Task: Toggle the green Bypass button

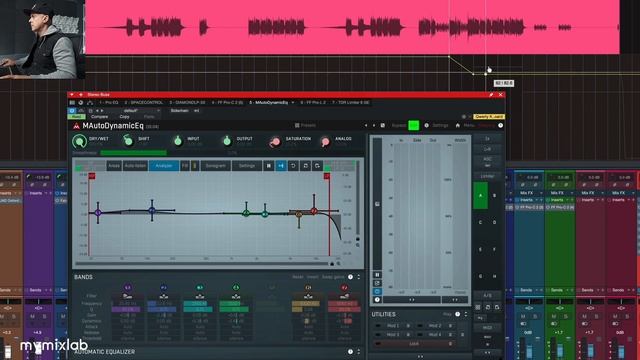Action: point(413,125)
